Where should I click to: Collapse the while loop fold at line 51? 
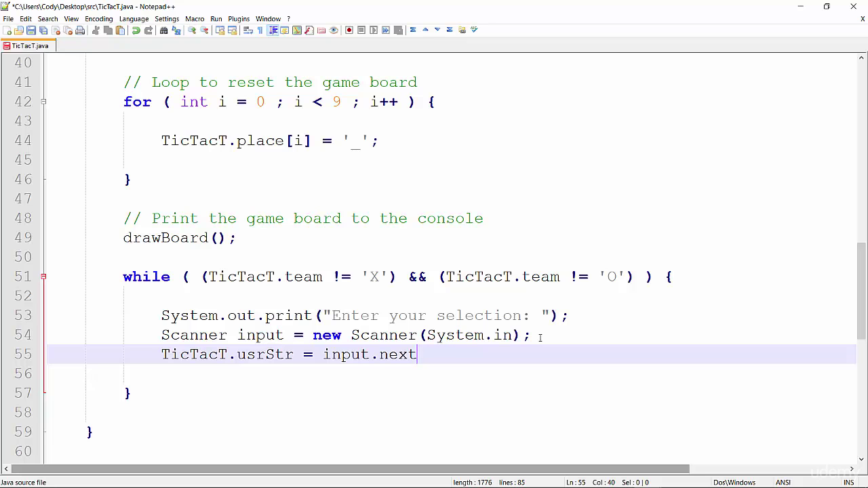point(43,277)
